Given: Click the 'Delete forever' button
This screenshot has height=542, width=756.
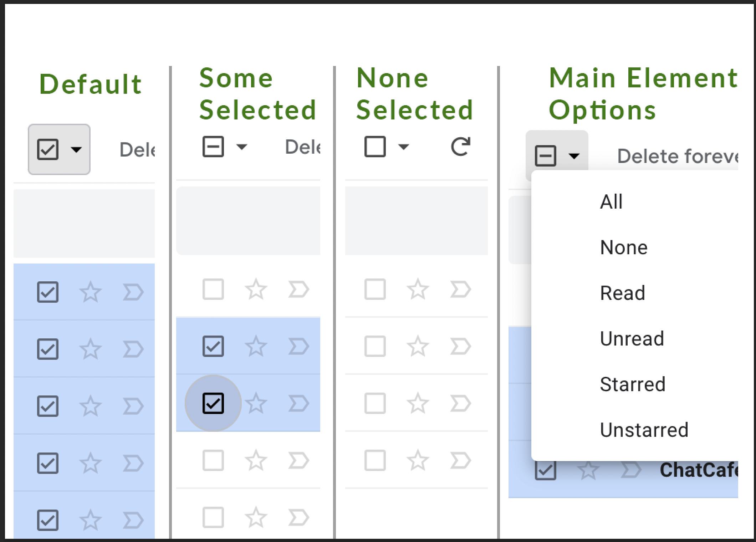Looking at the screenshot, I should tap(677, 156).
